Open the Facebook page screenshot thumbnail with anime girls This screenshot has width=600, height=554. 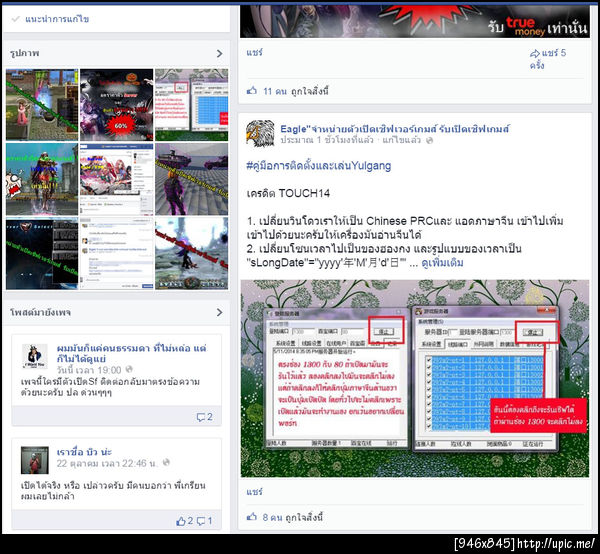pos(116,179)
